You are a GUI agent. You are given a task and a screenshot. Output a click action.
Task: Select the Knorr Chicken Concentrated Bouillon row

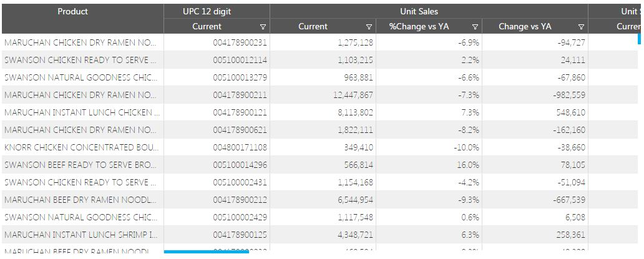point(81,147)
